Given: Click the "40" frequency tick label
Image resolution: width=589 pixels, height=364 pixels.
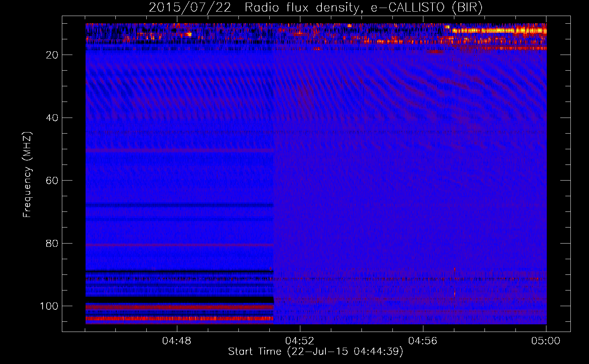Looking at the screenshot, I should [x=52, y=118].
